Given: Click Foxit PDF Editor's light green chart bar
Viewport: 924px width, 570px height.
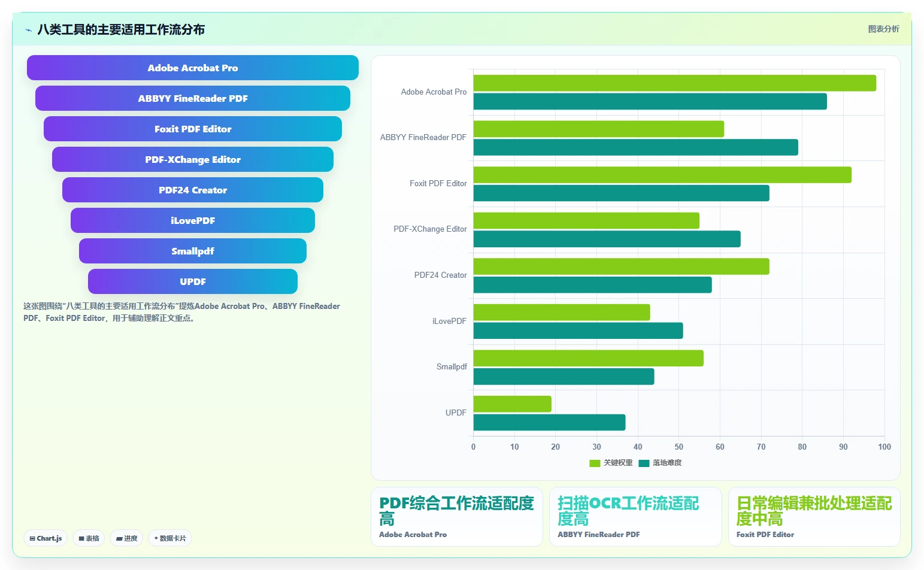Looking at the screenshot, I should [x=662, y=175].
